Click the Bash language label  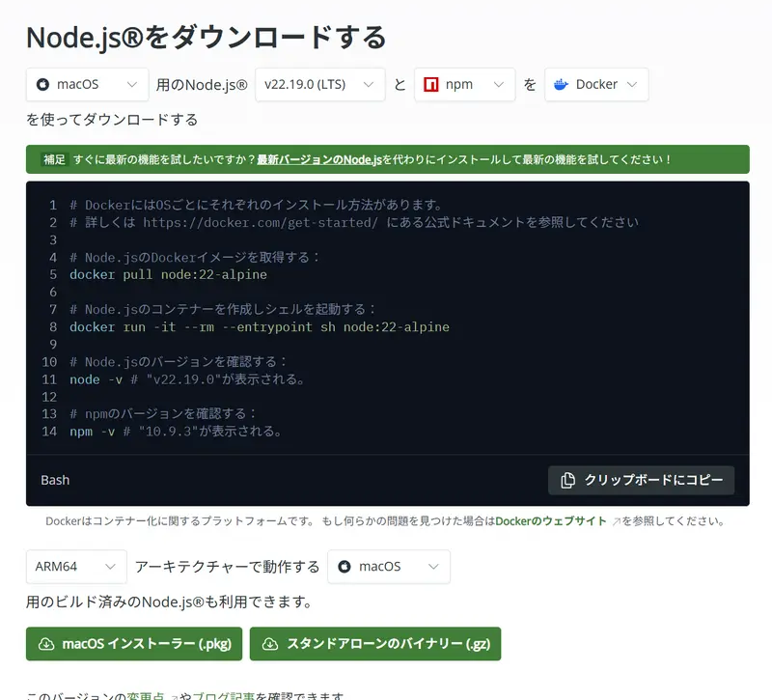[55, 480]
